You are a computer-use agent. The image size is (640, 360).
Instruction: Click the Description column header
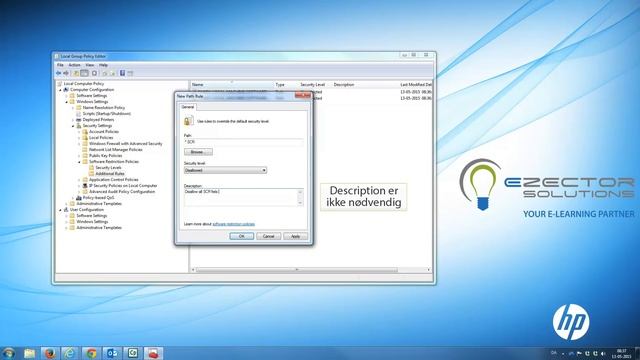coord(364,84)
